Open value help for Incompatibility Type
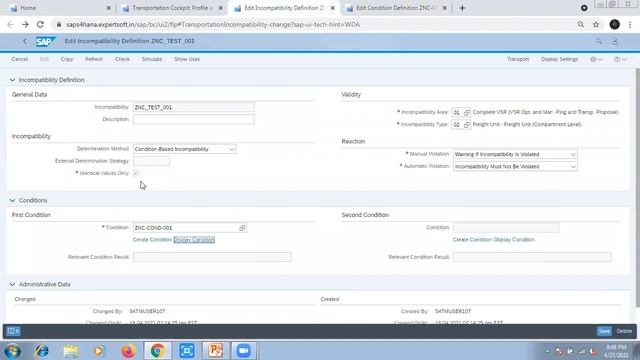 [x=467, y=124]
